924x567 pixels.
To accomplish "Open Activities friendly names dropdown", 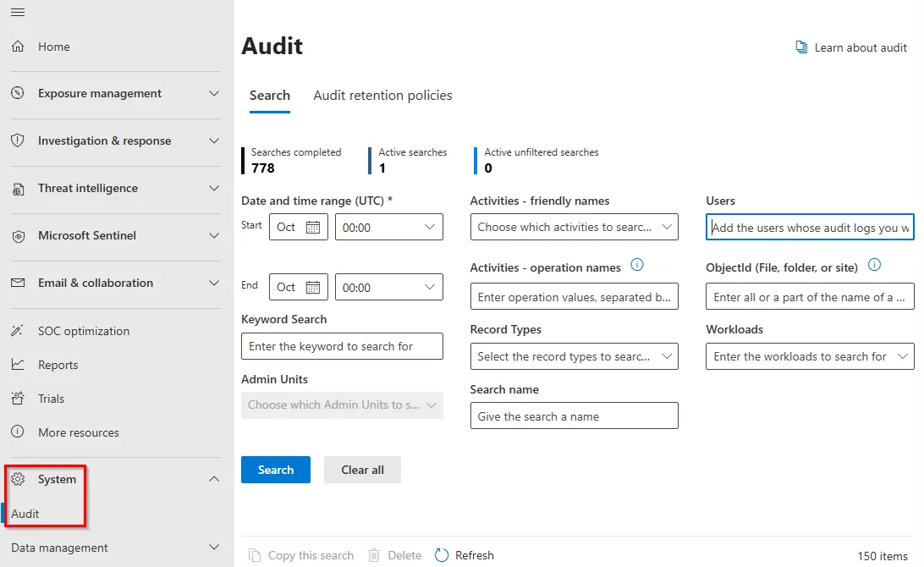I will pos(574,227).
